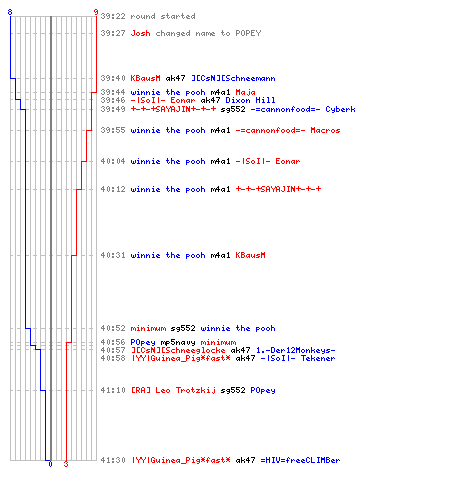Click [RA] Leo Trotzkij attacker name
Screen dimensions: 450x500
coord(173,390)
